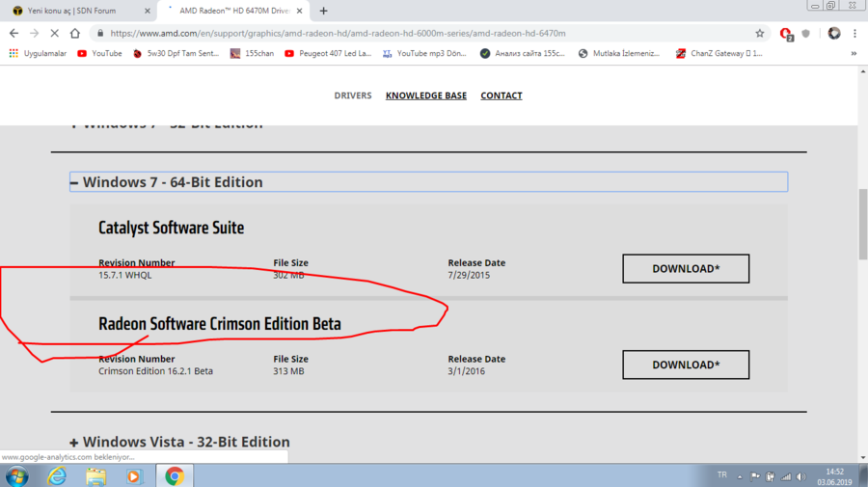This screenshot has width=868, height=487.
Task: Open the 5w30 Dpf Tam Sent bookmark
Action: (x=176, y=54)
